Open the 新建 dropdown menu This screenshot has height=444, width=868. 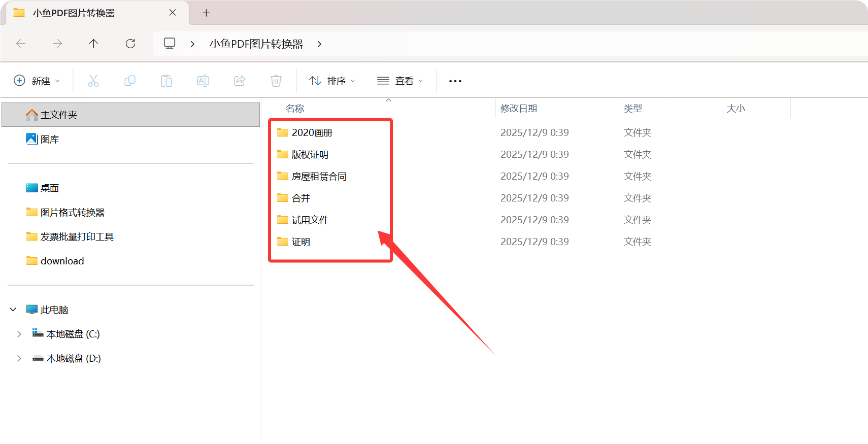tap(37, 81)
